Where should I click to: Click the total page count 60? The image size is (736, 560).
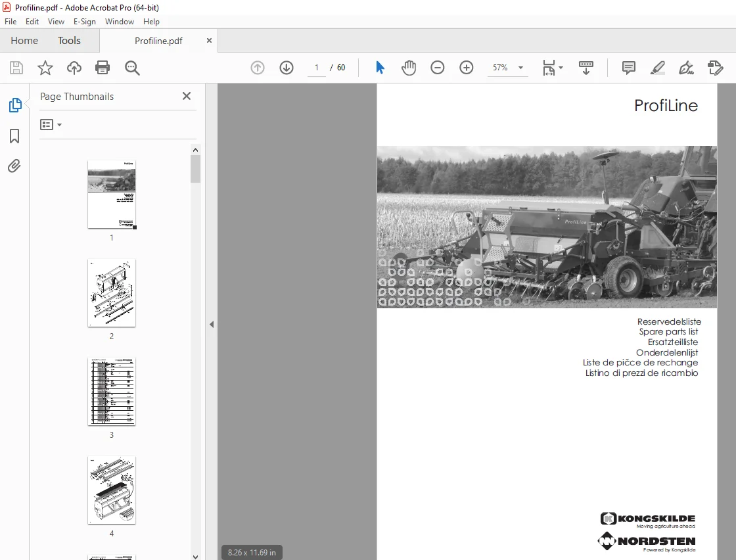click(341, 68)
